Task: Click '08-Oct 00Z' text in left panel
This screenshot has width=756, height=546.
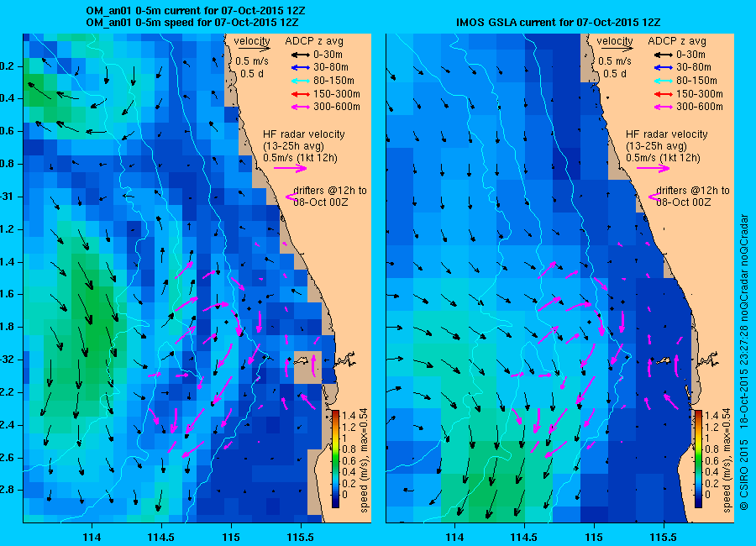Action: [321, 202]
